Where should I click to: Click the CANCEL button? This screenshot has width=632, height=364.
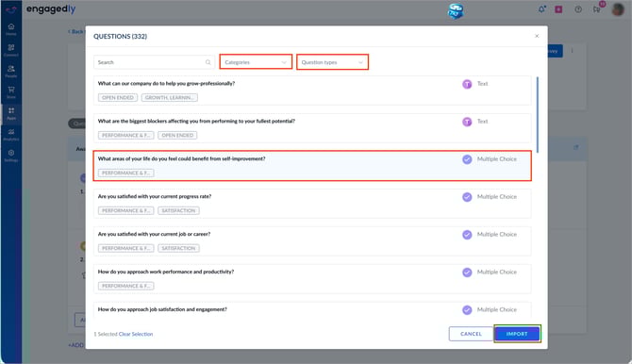(x=472, y=334)
